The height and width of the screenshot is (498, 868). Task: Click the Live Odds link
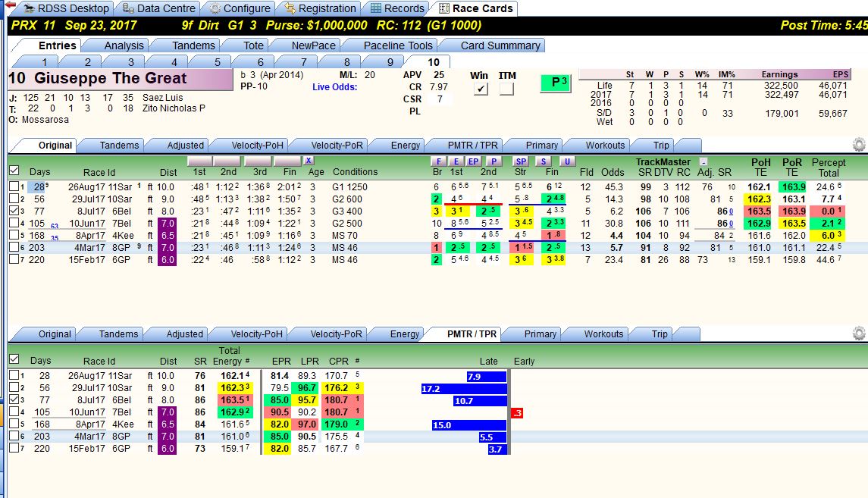pos(335,87)
